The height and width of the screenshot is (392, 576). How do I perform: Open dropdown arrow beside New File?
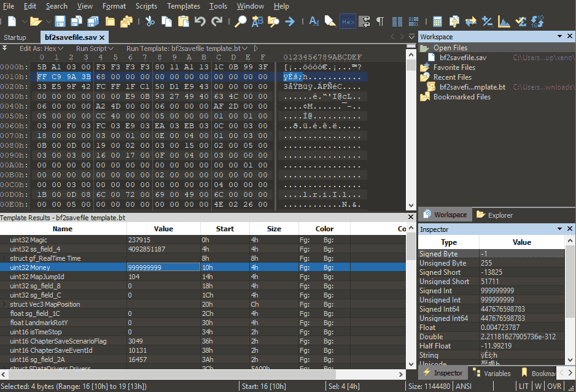[24, 21]
